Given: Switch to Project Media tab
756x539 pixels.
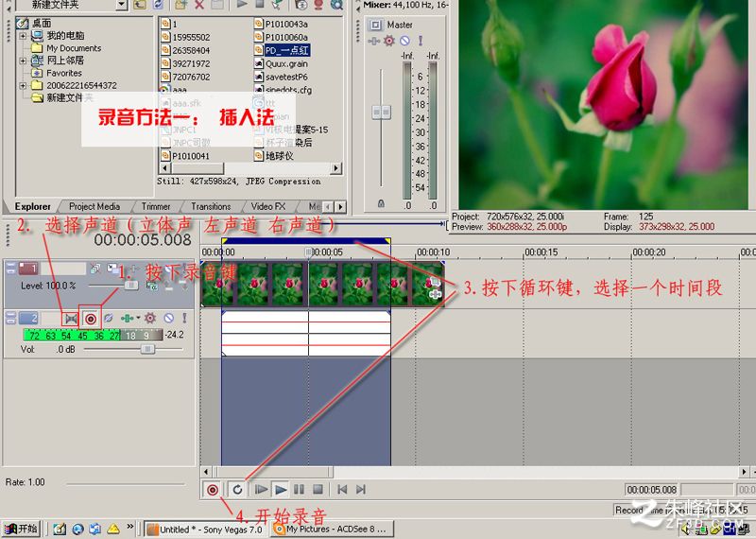Looking at the screenshot, I should coord(94,206).
